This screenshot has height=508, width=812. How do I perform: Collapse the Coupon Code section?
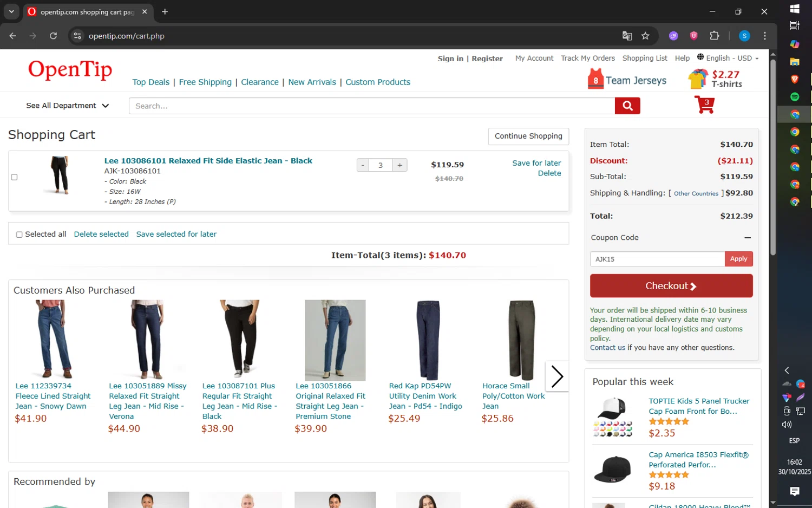click(x=748, y=238)
